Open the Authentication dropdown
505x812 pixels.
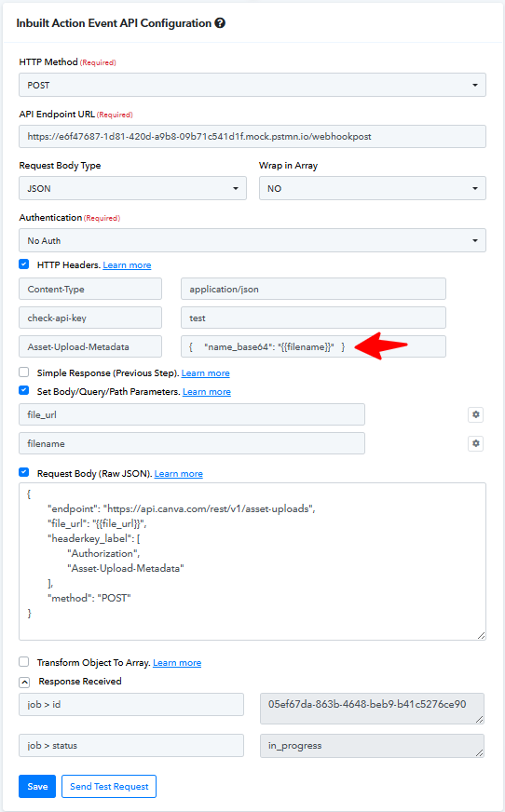point(252,240)
